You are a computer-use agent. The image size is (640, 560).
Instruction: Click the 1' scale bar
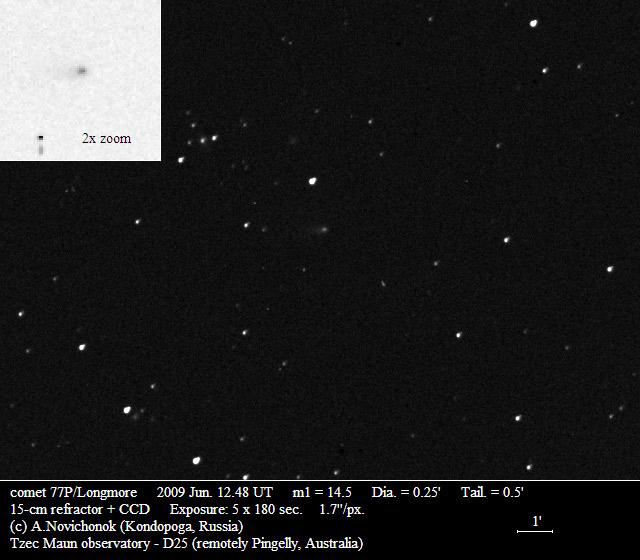(535, 530)
